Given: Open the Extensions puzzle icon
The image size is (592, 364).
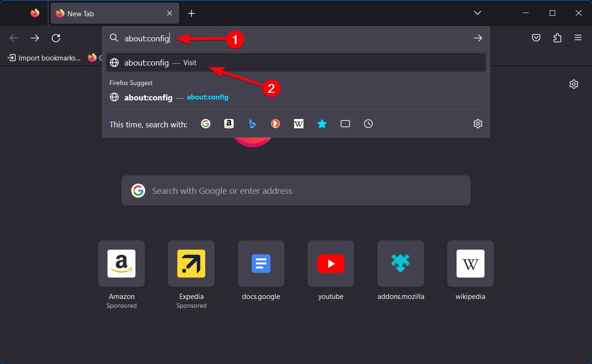Looking at the screenshot, I should tap(557, 38).
